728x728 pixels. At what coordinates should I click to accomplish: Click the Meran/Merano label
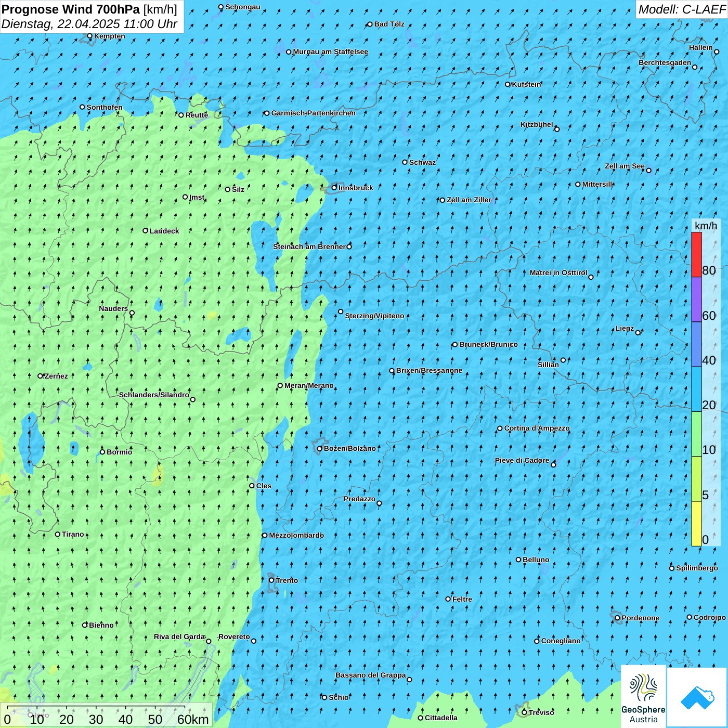click(309, 385)
